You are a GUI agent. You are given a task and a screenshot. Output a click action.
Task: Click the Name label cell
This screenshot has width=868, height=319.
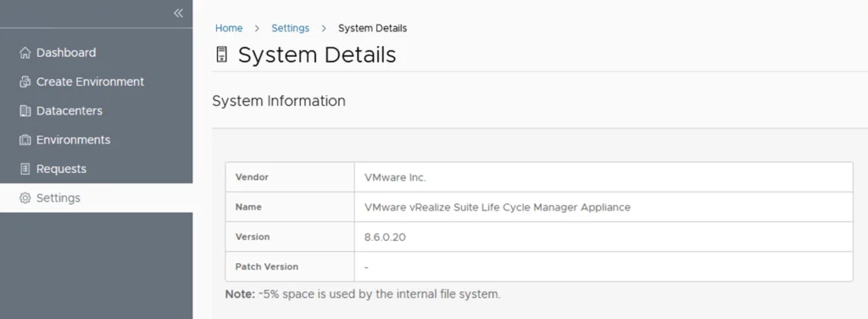(290, 207)
